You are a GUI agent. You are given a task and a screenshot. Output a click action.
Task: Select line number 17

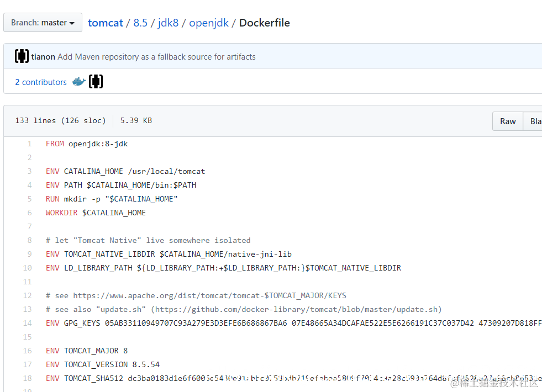click(27, 365)
